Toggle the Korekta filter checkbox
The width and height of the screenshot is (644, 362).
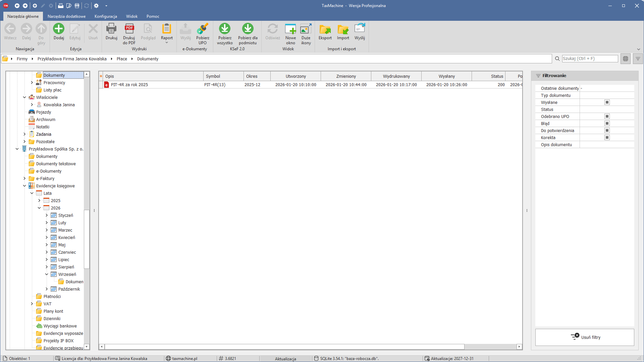[x=607, y=137]
